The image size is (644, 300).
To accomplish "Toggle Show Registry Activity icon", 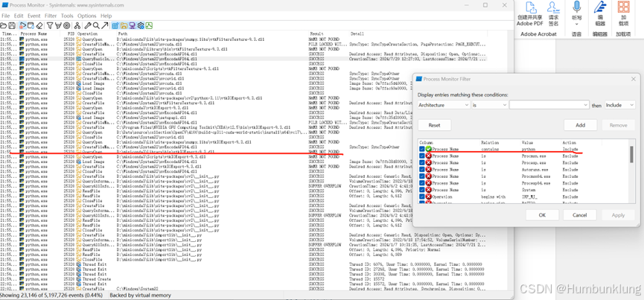I will click(116, 25).
